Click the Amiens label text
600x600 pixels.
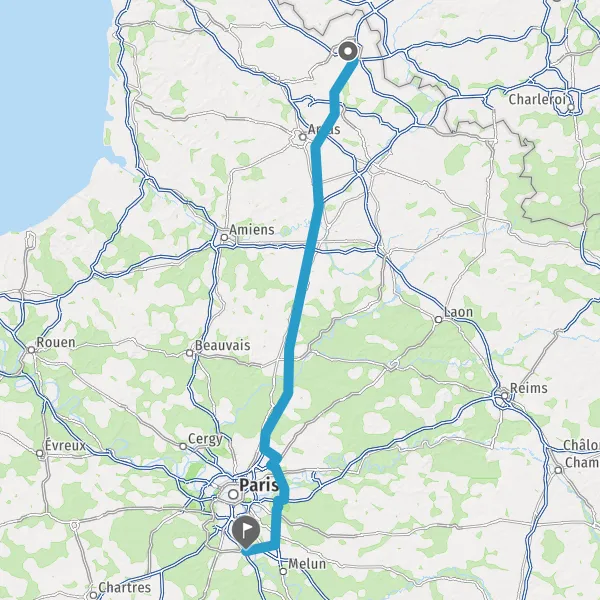coord(252,230)
